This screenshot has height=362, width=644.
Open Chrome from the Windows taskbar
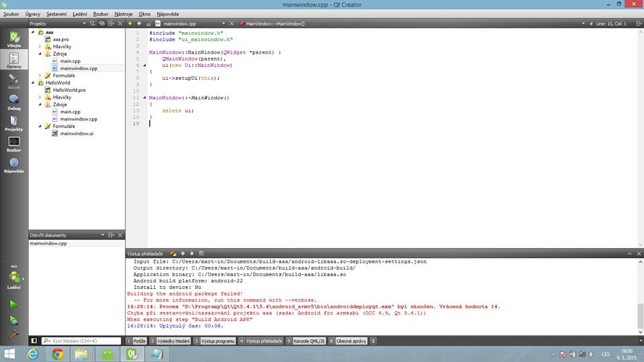(57, 354)
